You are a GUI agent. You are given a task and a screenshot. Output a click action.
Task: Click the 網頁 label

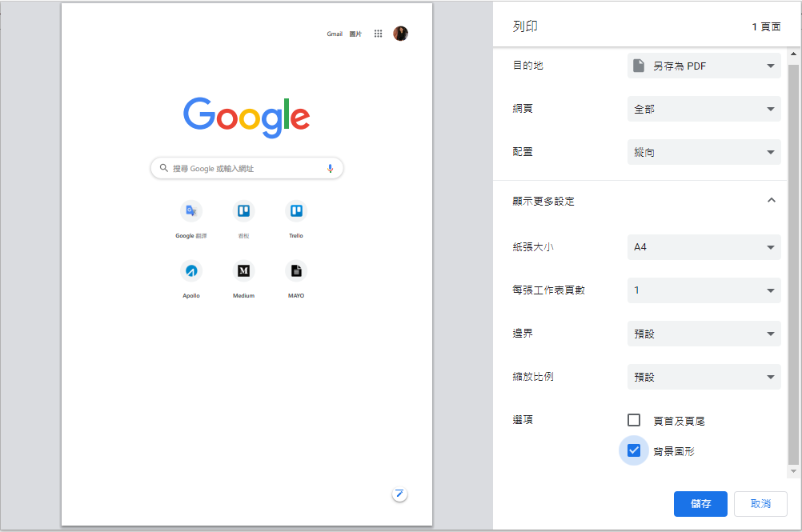coord(523,108)
